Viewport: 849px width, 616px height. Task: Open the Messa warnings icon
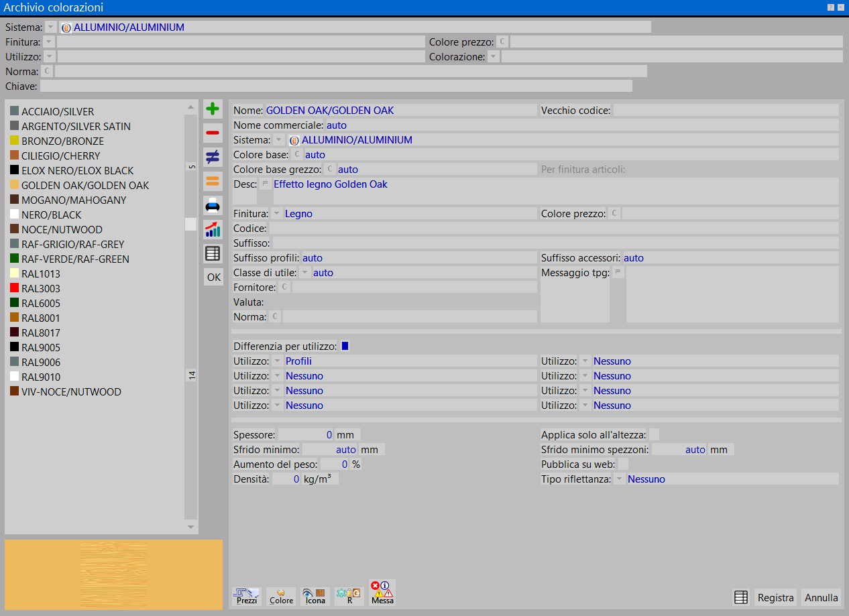tap(382, 593)
